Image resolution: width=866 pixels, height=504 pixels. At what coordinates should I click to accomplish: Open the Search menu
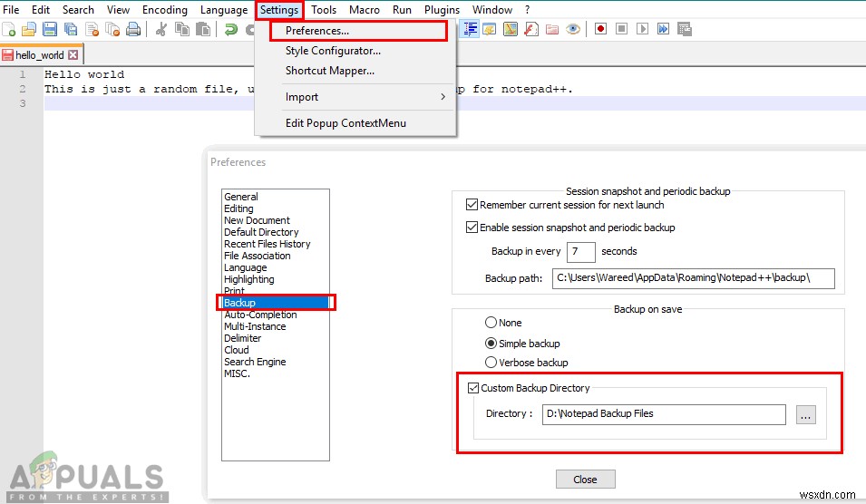click(x=78, y=10)
